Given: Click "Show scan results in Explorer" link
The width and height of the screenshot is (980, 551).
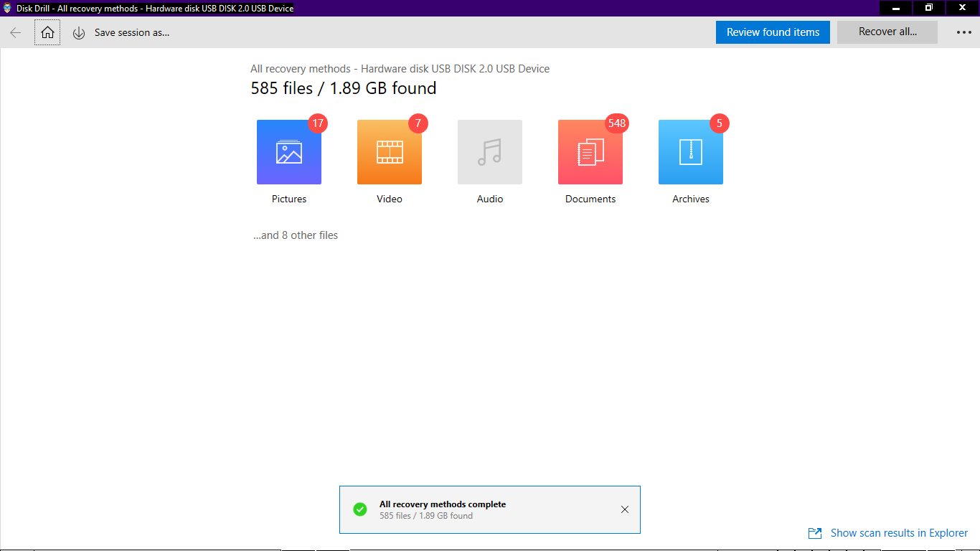Looking at the screenshot, I should (899, 533).
